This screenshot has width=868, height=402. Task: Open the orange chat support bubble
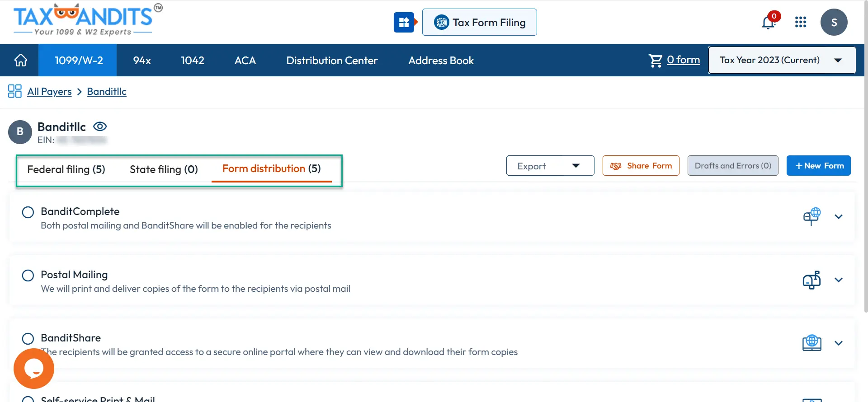(x=34, y=369)
